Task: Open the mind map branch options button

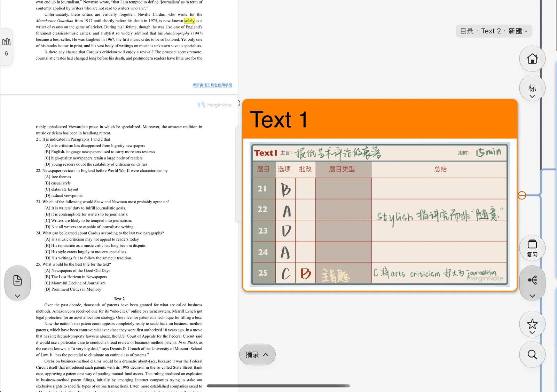Action: (532, 283)
